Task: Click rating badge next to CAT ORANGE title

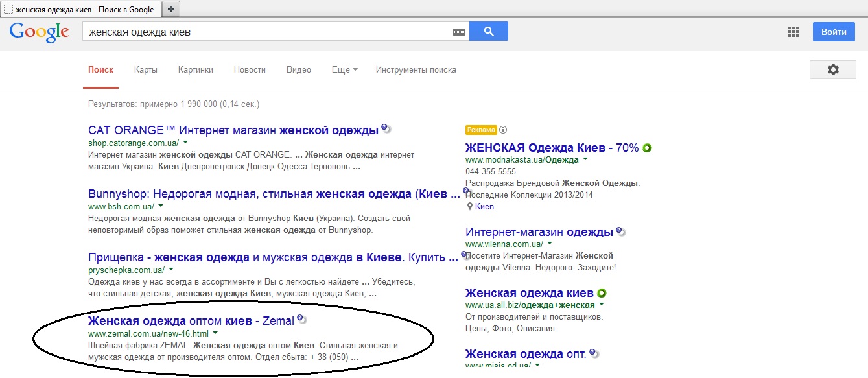Action: [x=386, y=128]
